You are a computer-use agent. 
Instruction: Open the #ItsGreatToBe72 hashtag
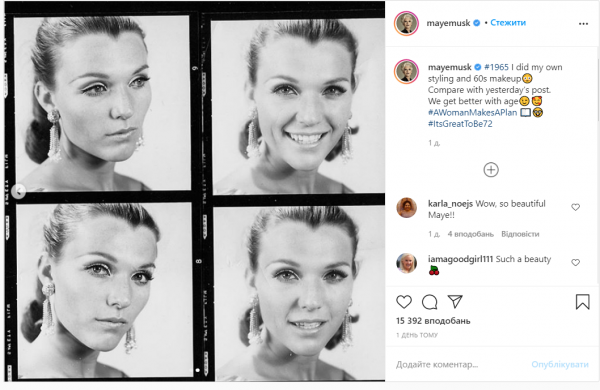point(460,124)
